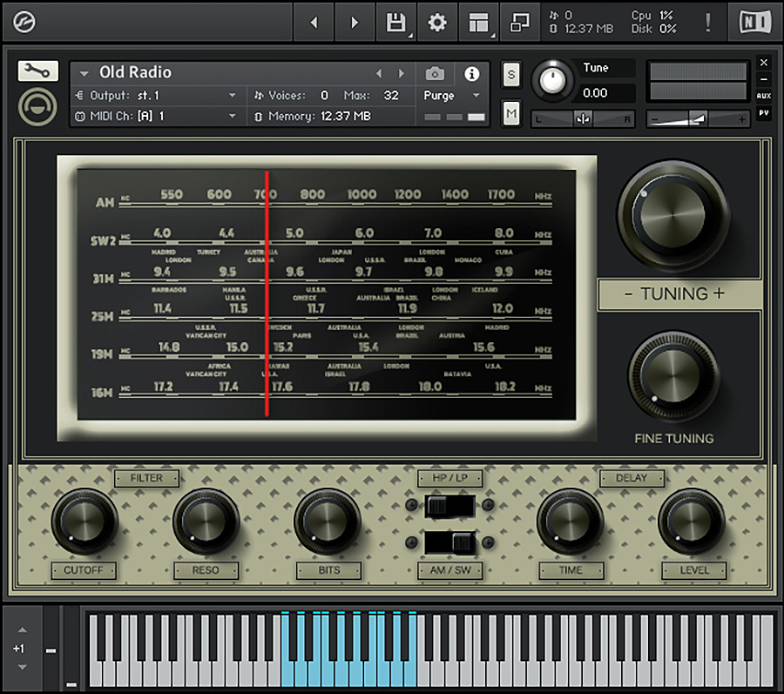This screenshot has width=784, height=694.
Task: Mute the instrument with M button
Action: tap(510, 113)
